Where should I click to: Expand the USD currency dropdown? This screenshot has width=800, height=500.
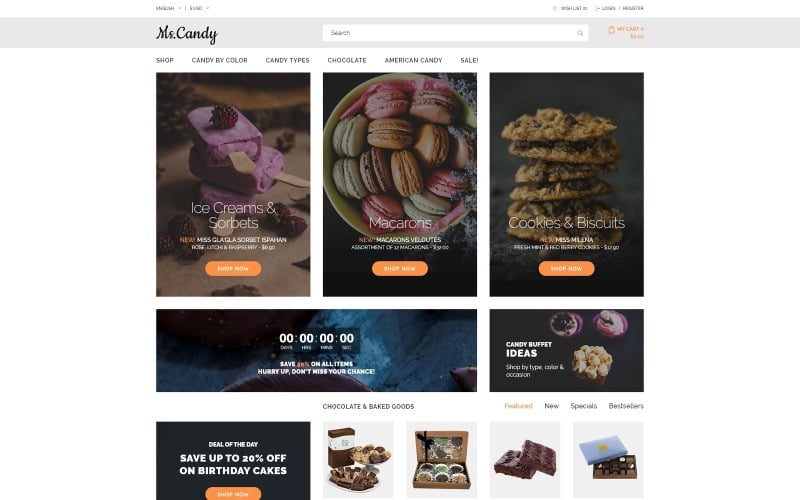click(x=199, y=8)
